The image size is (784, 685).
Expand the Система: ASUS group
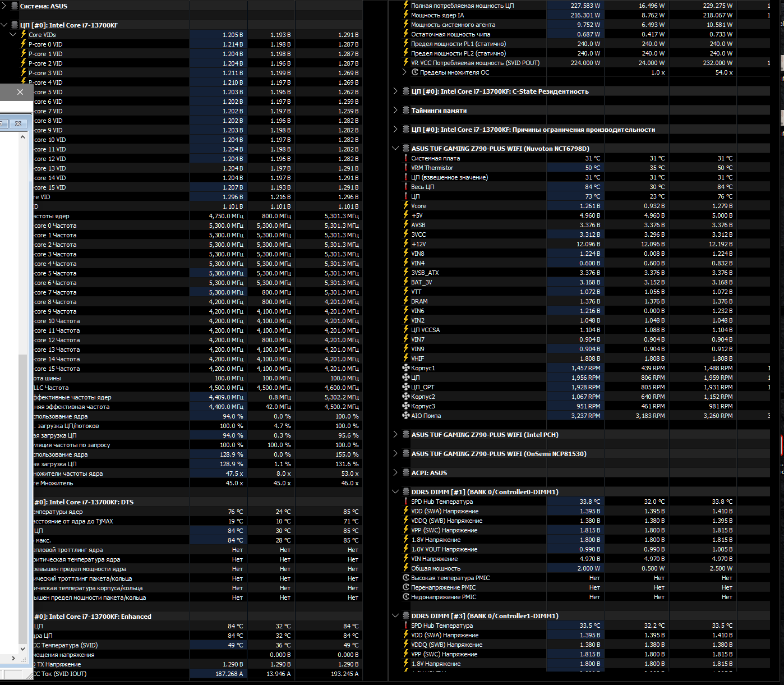tap(4, 6)
